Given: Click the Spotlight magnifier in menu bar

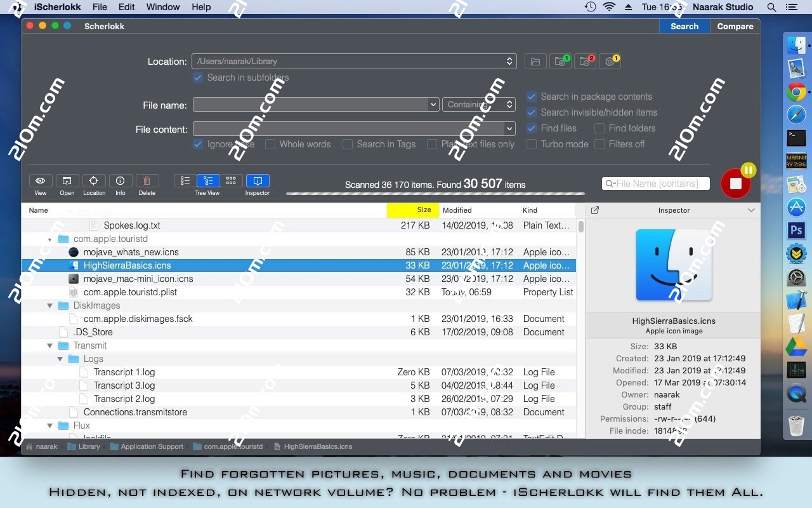Looking at the screenshot, I should pyautogui.click(x=771, y=7).
